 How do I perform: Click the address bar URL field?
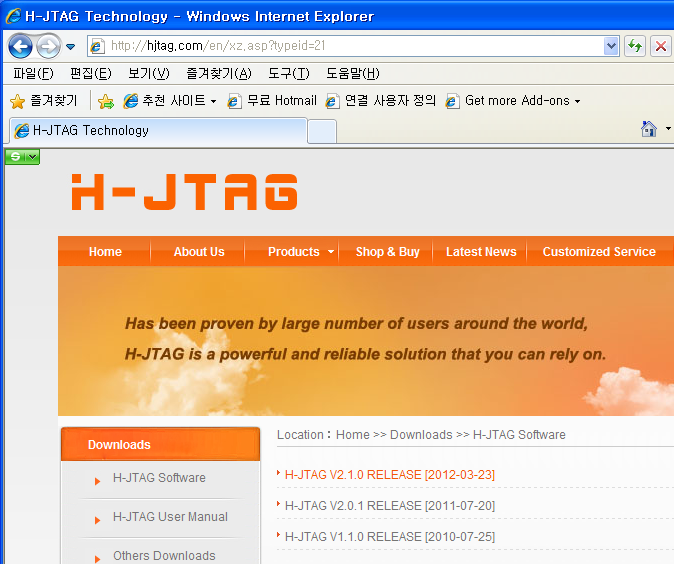(x=353, y=46)
